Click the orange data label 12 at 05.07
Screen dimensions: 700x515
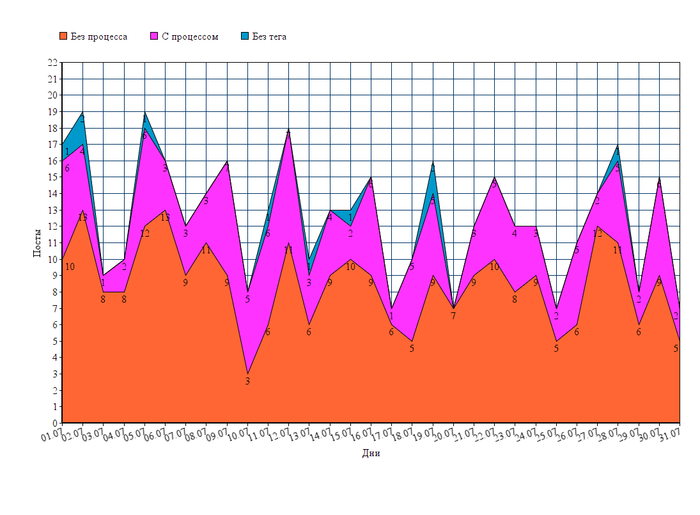pyautogui.click(x=145, y=234)
